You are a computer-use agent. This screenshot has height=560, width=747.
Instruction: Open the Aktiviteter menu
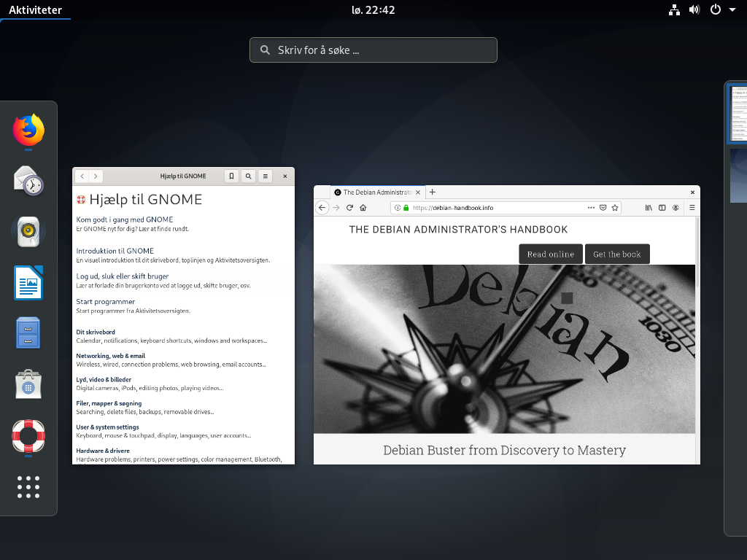pos(35,10)
